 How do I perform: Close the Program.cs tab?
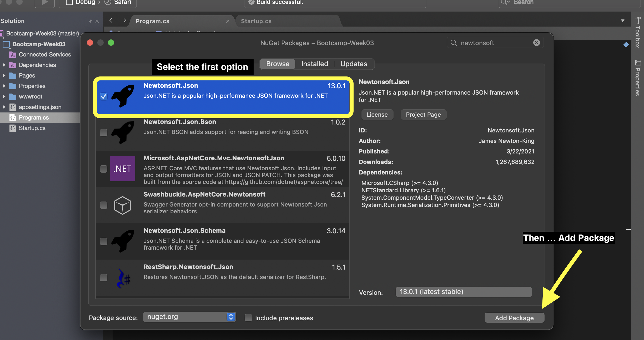[228, 21]
